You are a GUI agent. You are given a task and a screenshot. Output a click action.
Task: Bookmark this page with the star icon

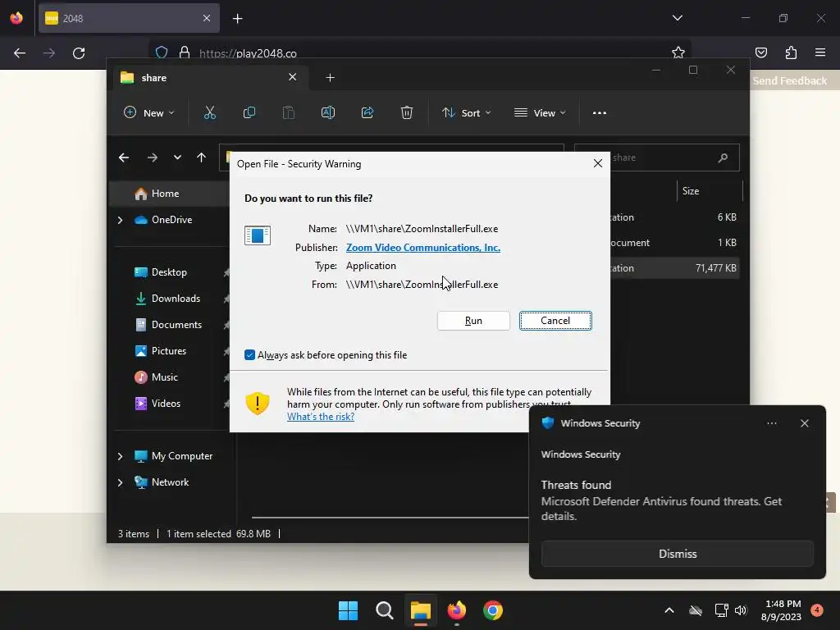tap(678, 52)
